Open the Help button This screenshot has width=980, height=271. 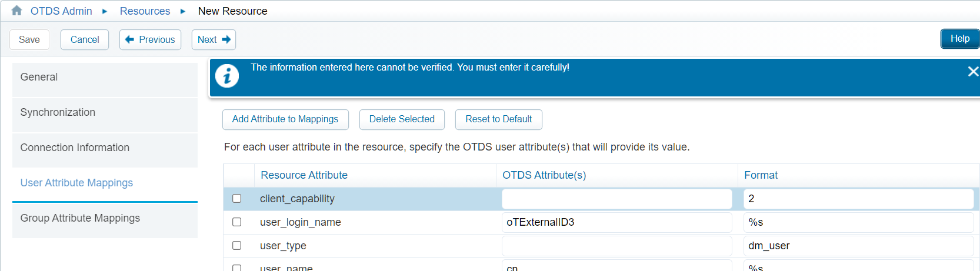[x=959, y=39]
